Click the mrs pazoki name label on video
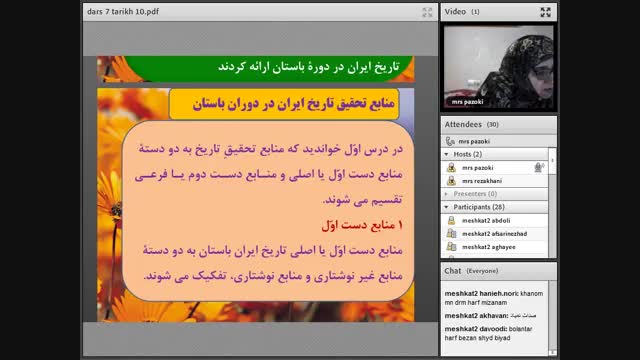 pyautogui.click(x=467, y=102)
